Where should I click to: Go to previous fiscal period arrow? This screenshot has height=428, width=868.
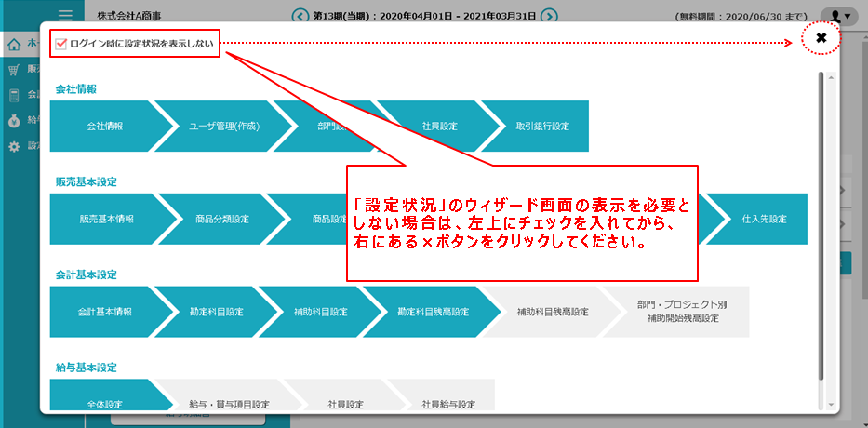coord(300,16)
